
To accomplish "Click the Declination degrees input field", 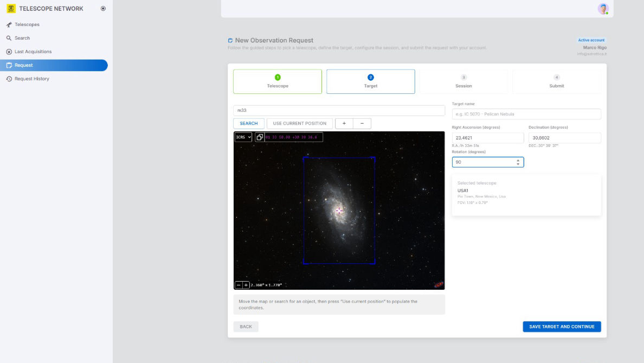I will tap(565, 137).
